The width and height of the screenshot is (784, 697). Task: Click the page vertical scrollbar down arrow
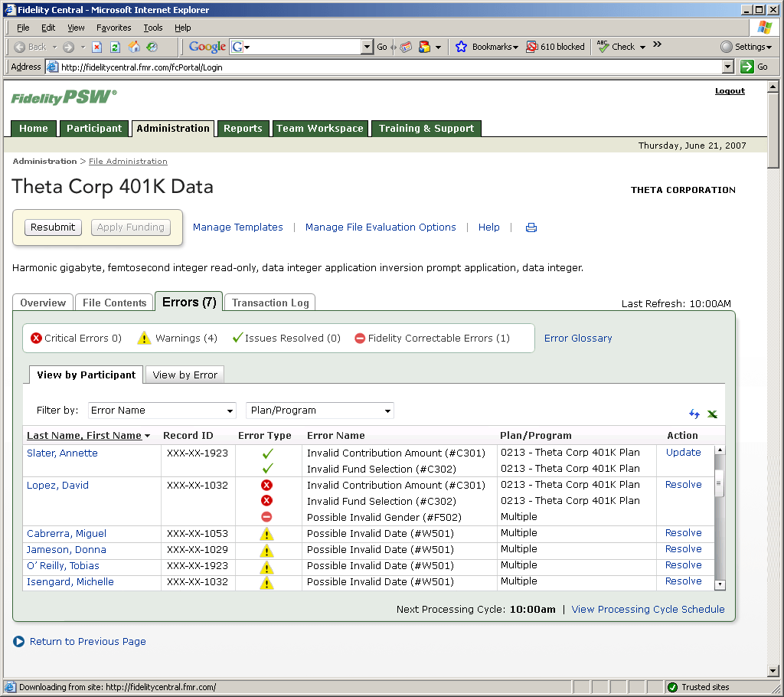773,671
